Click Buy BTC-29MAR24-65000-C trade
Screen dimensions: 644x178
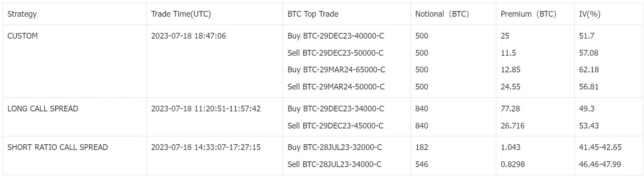point(336,70)
